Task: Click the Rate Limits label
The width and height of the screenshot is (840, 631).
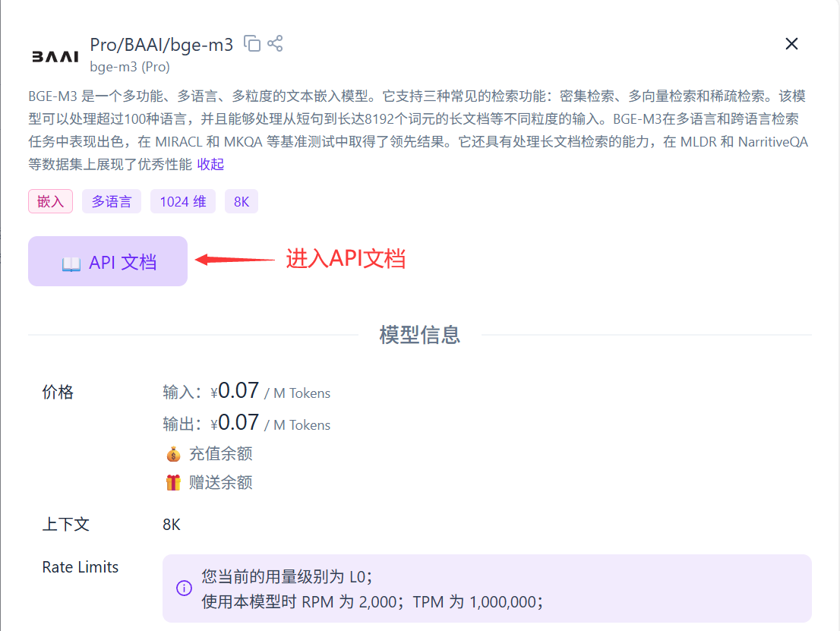Action: (81, 567)
